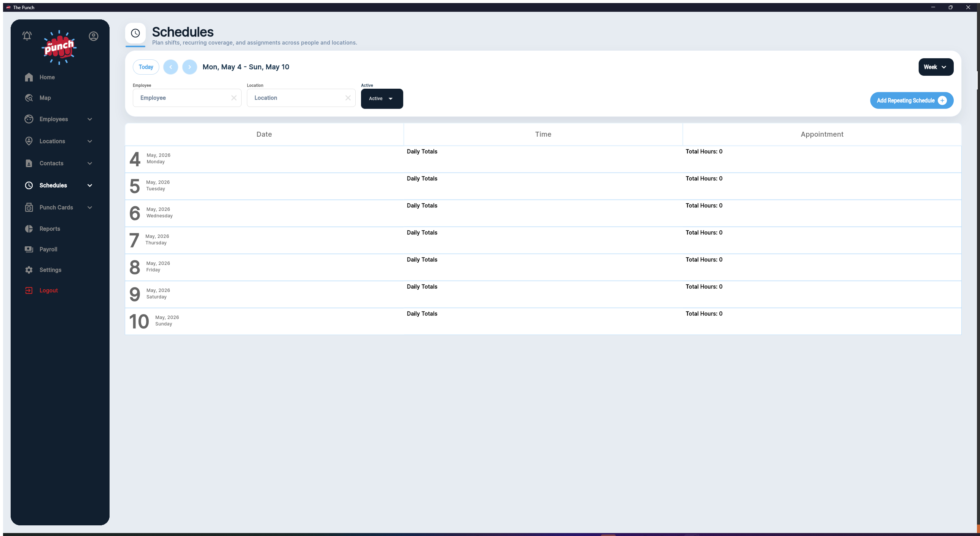The height and width of the screenshot is (536, 980).
Task: Select the Wednesday May 6 row
Action: click(543, 213)
